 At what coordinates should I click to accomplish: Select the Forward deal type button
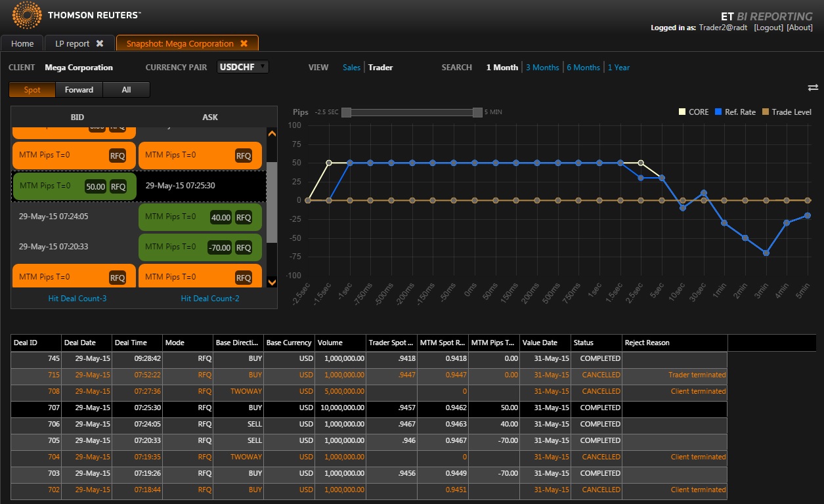(x=79, y=90)
